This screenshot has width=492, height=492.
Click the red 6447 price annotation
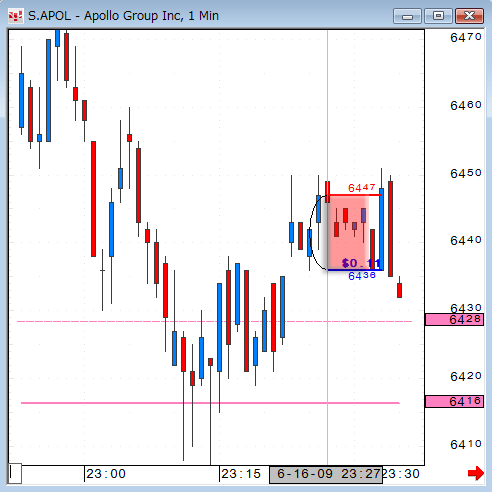362,188
